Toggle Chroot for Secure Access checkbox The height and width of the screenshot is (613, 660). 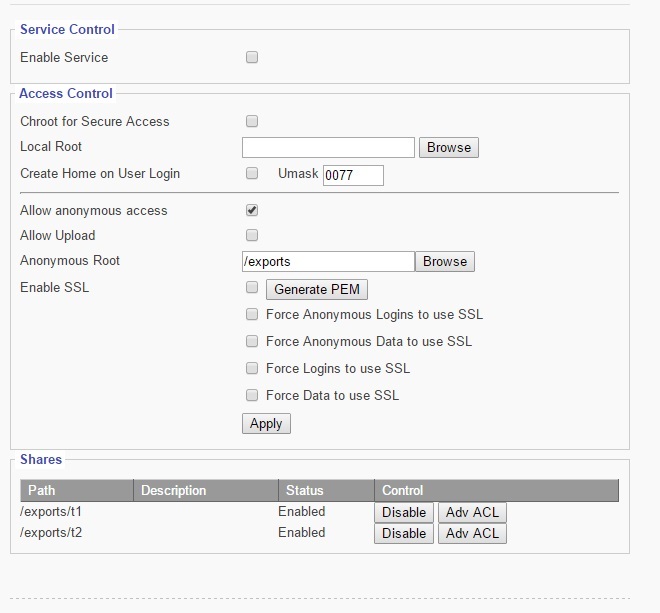[x=252, y=121]
